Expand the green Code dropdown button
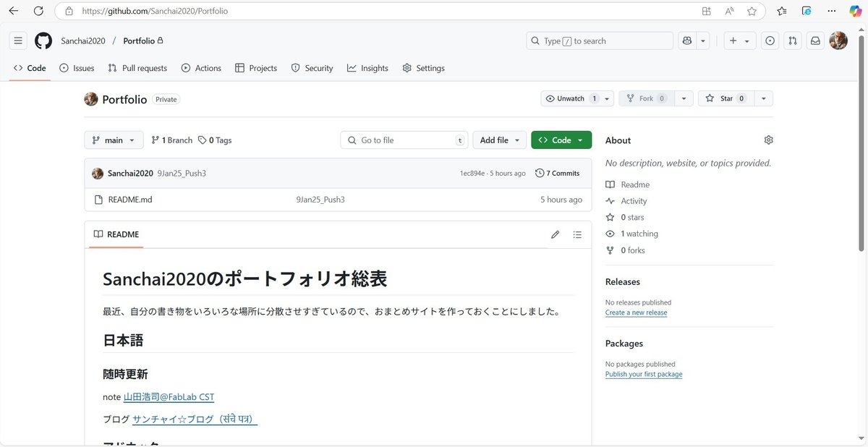The image size is (868, 447). tap(561, 140)
